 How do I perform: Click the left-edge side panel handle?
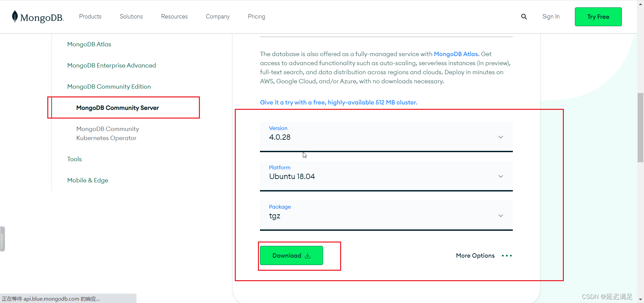pos(2,239)
